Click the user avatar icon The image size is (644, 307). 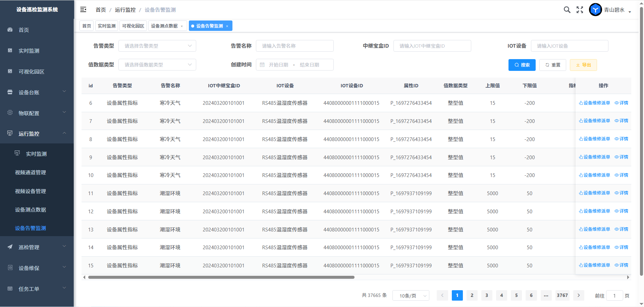tap(595, 10)
